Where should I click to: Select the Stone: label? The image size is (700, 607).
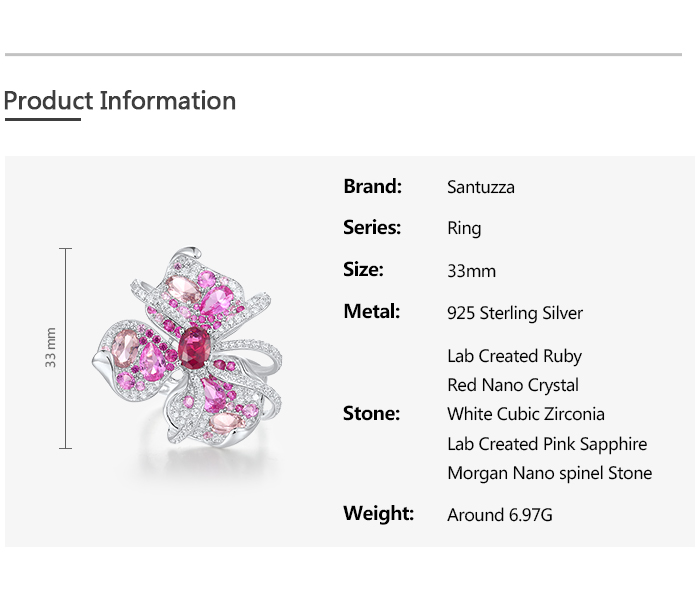coord(371,414)
